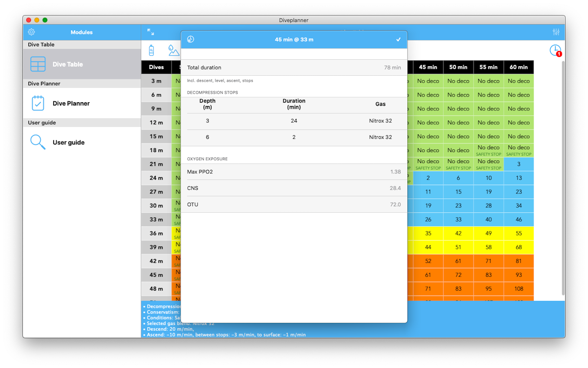Select the 33 m depth row
The width and height of the screenshot is (588, 368).
[156, 220]
